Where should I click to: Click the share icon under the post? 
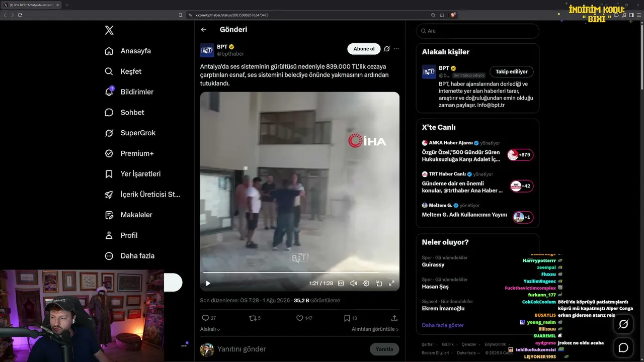pyautogui.click(x=394, y=318)
